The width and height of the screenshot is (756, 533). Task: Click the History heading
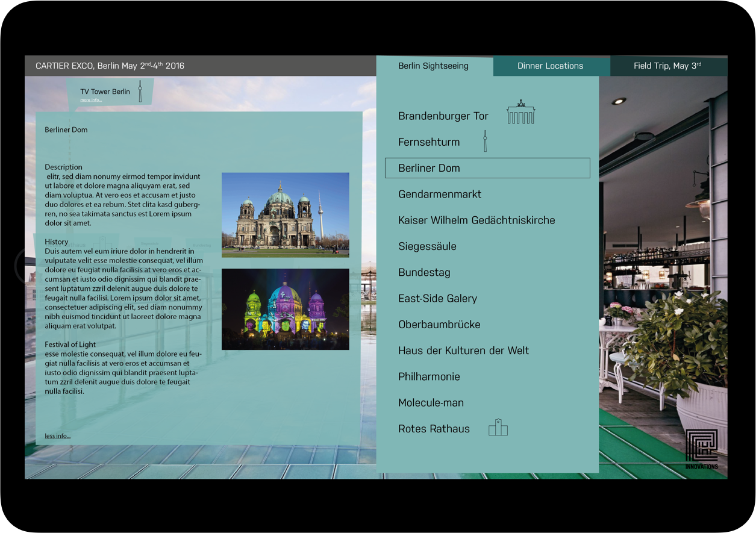click(57, 242)
